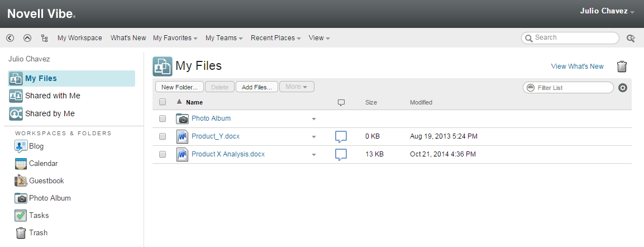Expand the Recent Places dropdown
This screenshot has width=644, height=247.
(x=276, y=38)
